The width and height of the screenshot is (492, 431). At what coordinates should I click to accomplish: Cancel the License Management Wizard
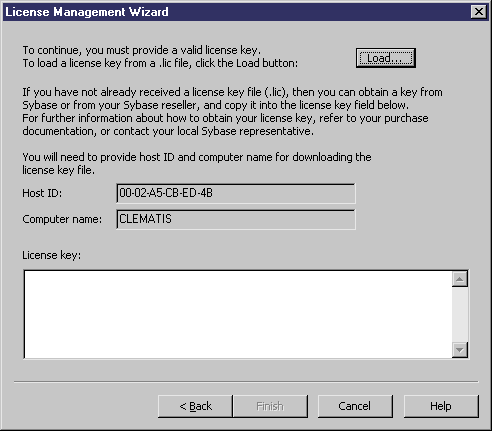pyautogui.click(x=355, y=406)
